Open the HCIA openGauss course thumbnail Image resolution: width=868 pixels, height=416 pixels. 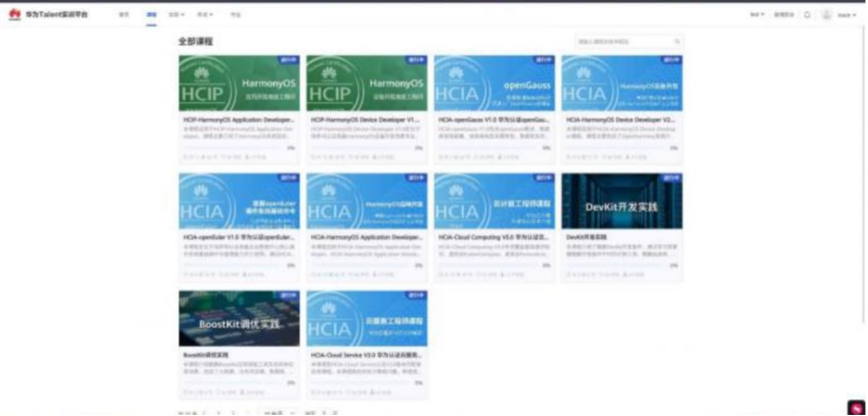pyautogui.click(x=495, y=83)
